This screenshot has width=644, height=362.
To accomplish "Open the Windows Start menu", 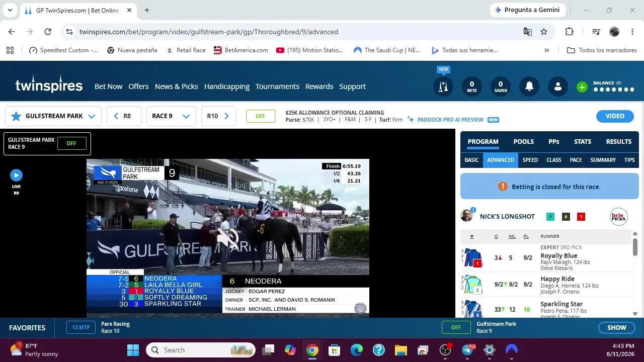I will point(133,350).
